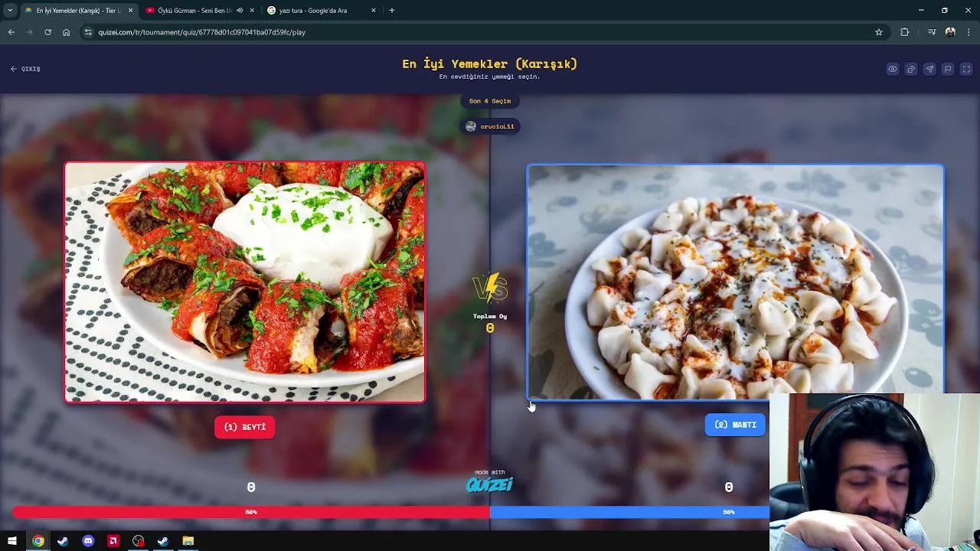The width and height of the screenshot is (980, 551).
Task: Vote for (2) MANTI button
Action: (x=735, y=425)
